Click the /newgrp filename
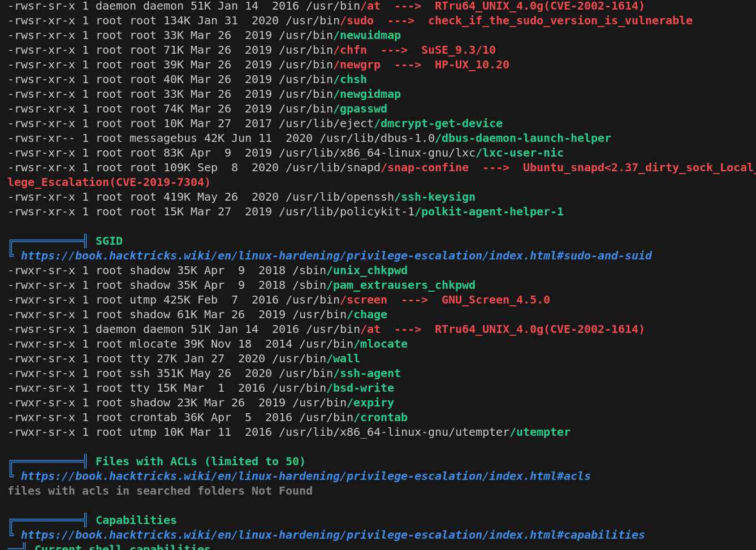 click(x=357, y=64)
